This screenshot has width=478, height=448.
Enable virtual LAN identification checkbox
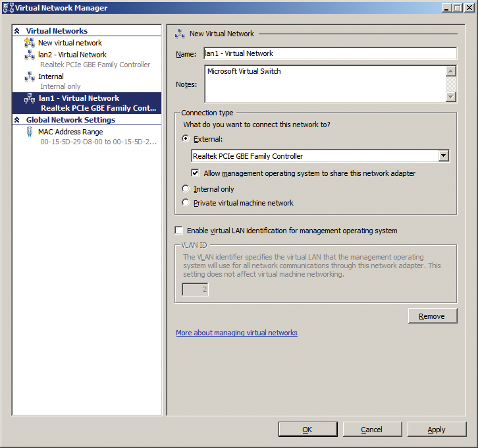click(179, 230)
